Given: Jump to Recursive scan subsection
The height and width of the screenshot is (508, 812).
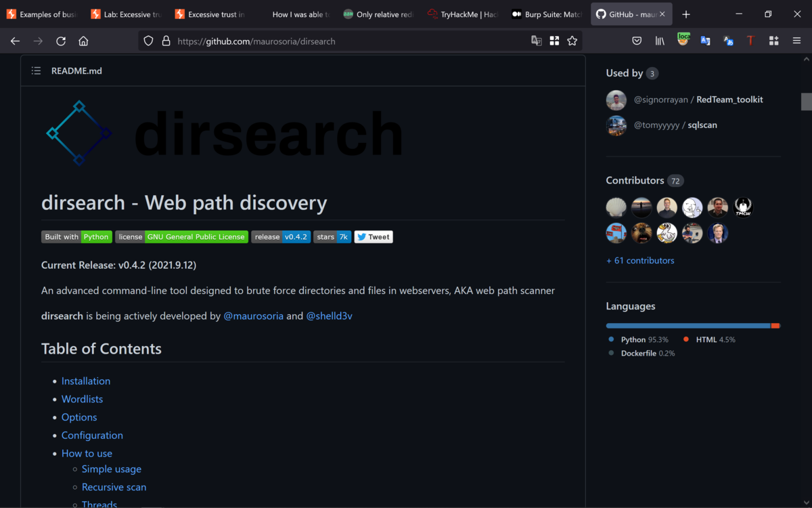Looking at the screenshot, I should pyautogui.click(x=114, y=487).
